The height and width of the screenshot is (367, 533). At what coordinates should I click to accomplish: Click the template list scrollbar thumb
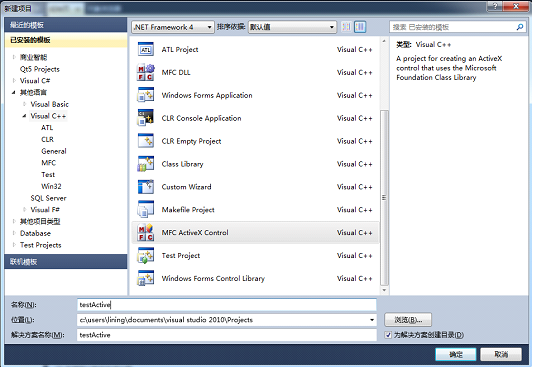[x=384, y=197]
